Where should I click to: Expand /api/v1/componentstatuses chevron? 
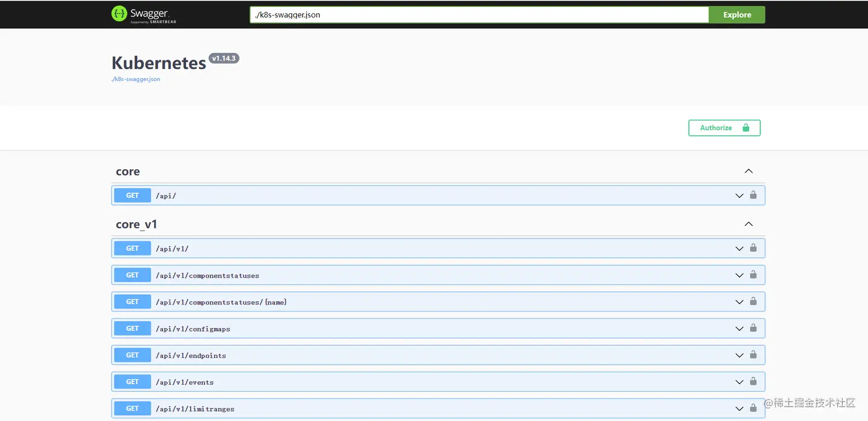click(x=739, y=275)
